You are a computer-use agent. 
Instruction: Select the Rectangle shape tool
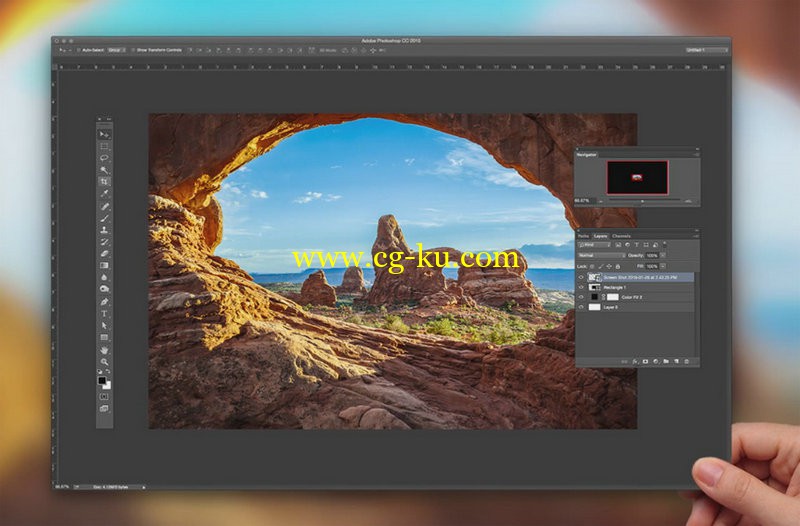(x=104, y=337)
